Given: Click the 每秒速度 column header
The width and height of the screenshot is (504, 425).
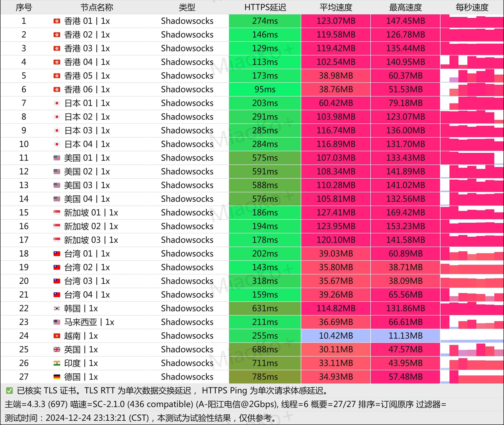Looking at the screenshot, I should pyautogui.click(x=472, y=8).
